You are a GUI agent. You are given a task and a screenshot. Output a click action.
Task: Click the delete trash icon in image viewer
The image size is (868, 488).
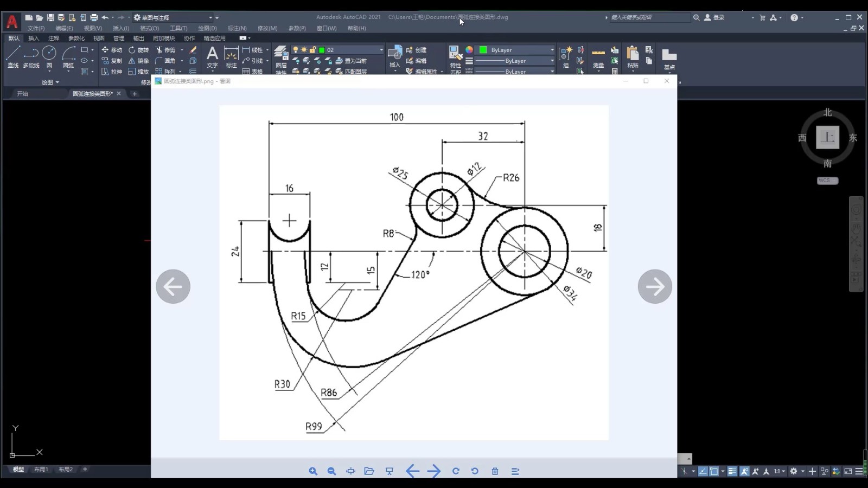coord(495,471)
